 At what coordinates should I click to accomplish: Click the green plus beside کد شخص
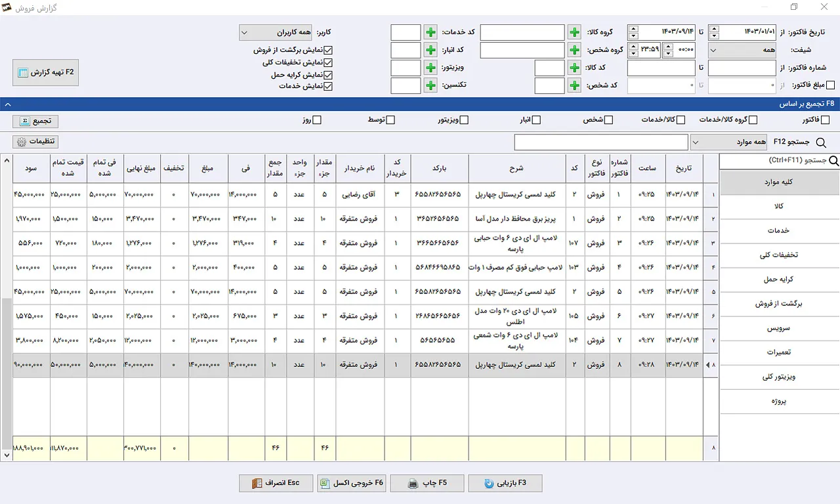click(x=574, y=85)
